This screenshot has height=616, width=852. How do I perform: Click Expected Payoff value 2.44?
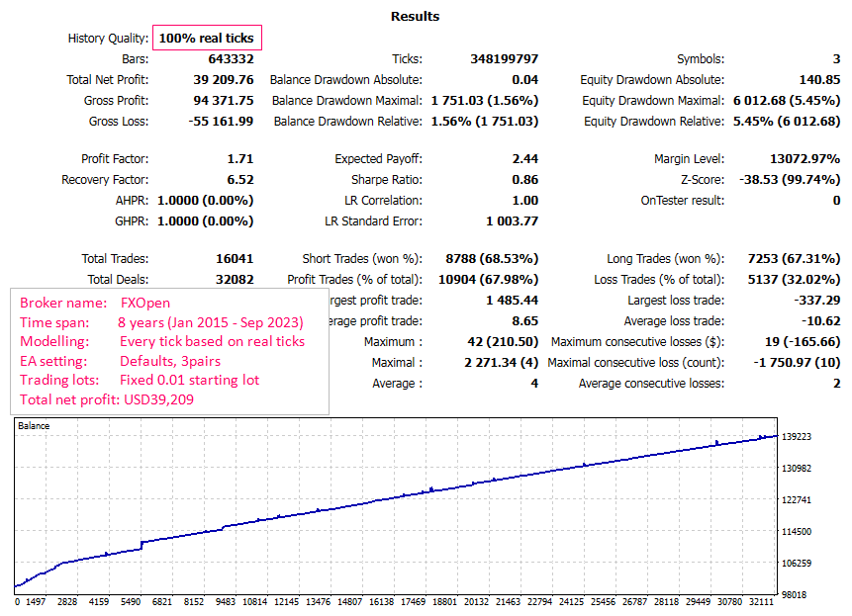point(524,159)
